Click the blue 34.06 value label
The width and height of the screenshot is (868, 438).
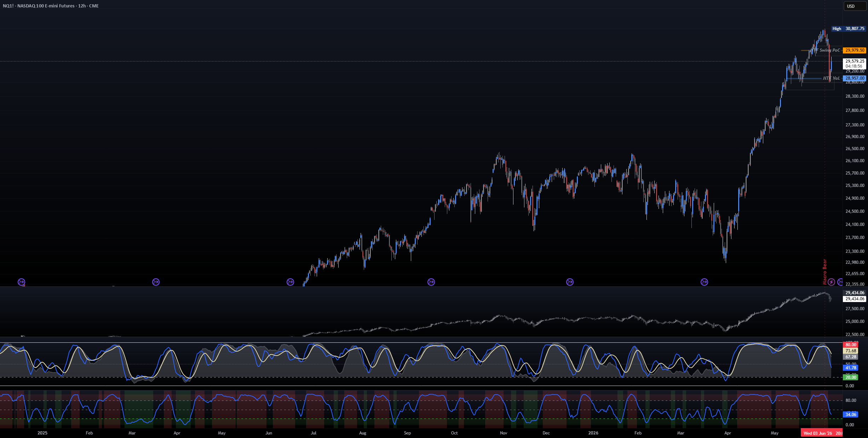coord(851,414)
